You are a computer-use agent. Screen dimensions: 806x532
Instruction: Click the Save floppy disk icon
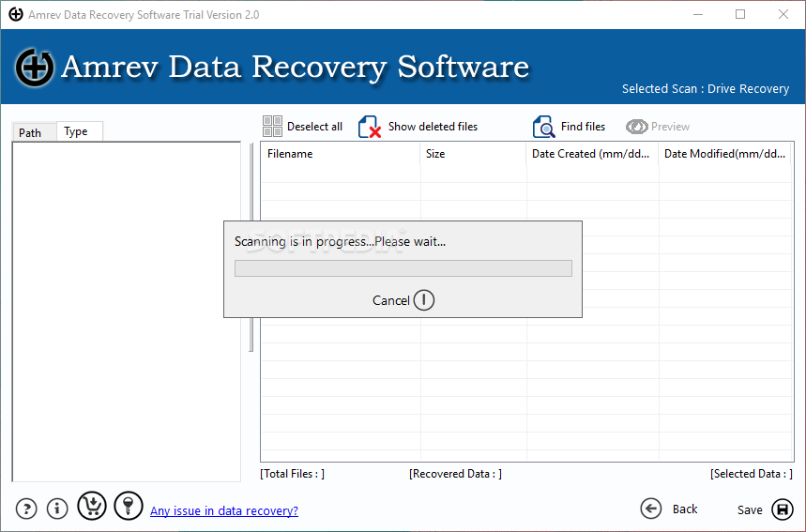(x=783, y=509)
